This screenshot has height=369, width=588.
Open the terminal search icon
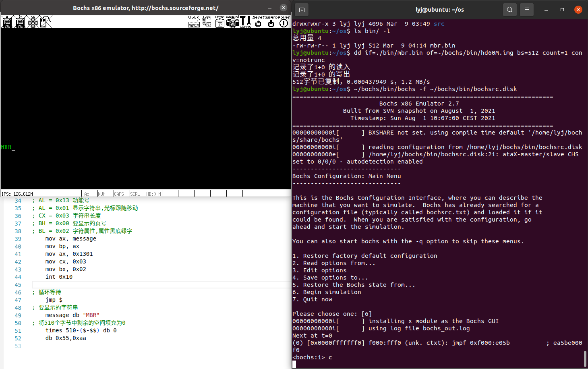coord(510,10)
